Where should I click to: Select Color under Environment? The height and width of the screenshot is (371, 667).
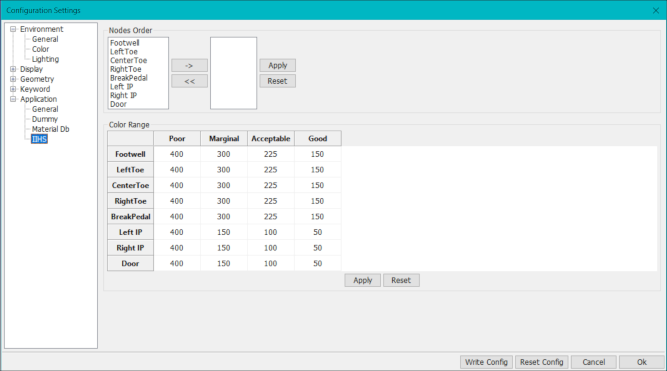pos(40,49)
